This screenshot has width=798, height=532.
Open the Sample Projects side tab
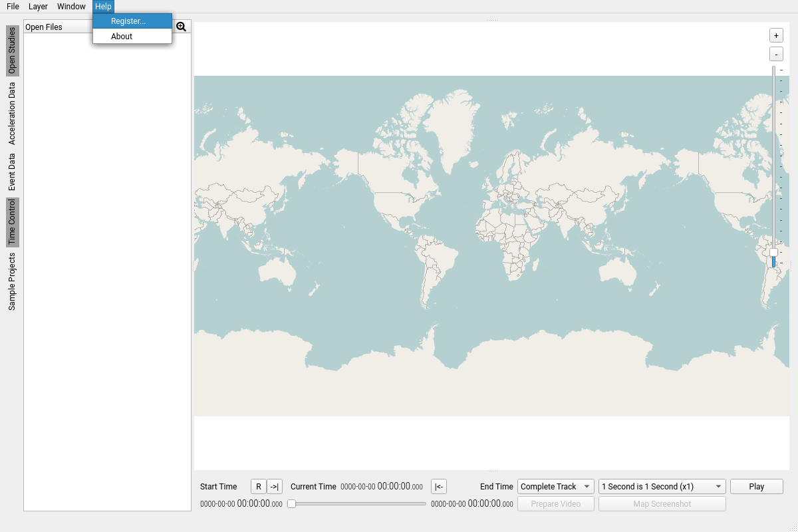pos(13,281)
